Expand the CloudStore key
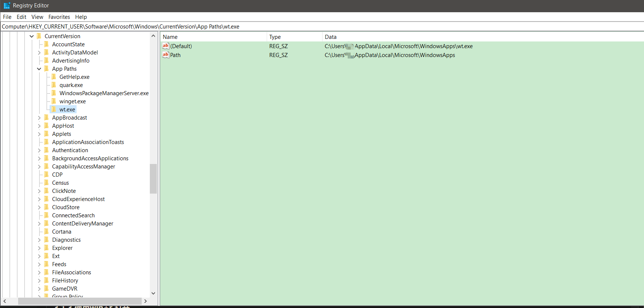The image size is (644, 308). point(39,207)
